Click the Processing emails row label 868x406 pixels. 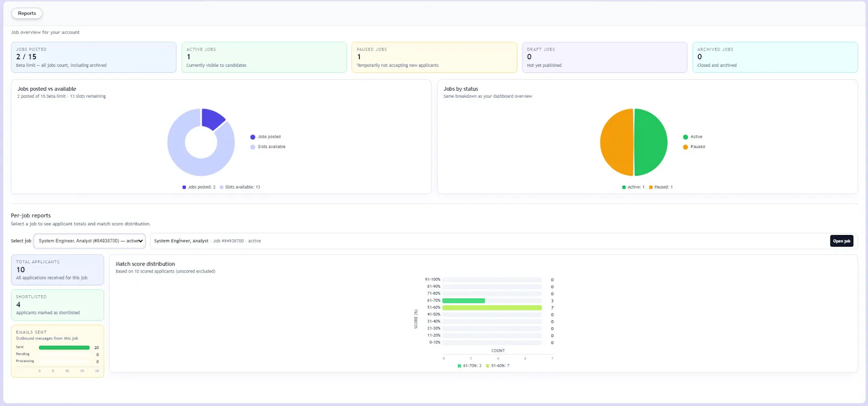tap(25, 361)
